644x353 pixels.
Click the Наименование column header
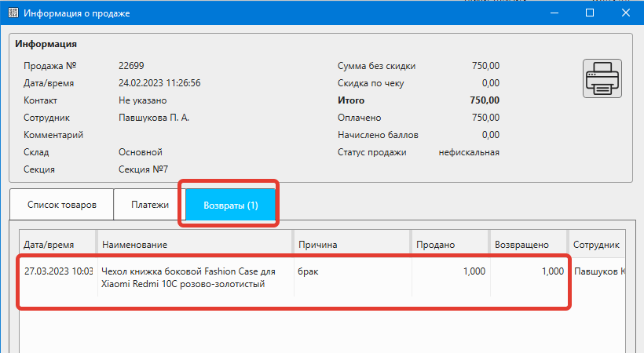coord(194,245)
